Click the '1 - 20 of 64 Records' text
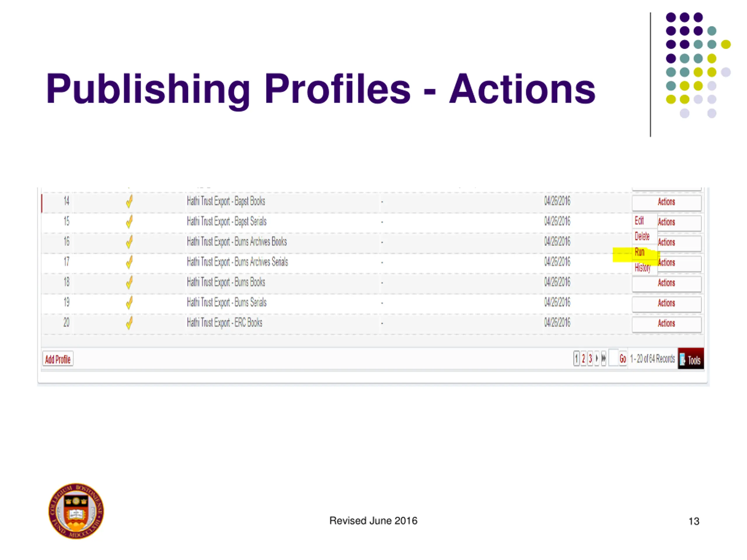The image size is (747, 560). [x=652, y=359]
